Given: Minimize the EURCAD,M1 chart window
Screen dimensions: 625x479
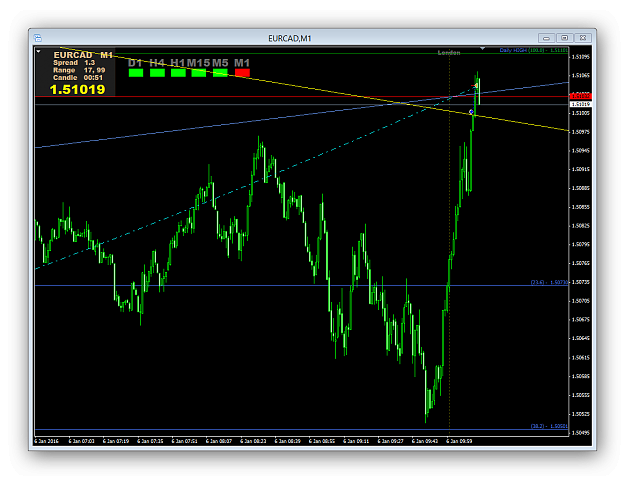Looking at the screenshot, I should pos(546,38).
